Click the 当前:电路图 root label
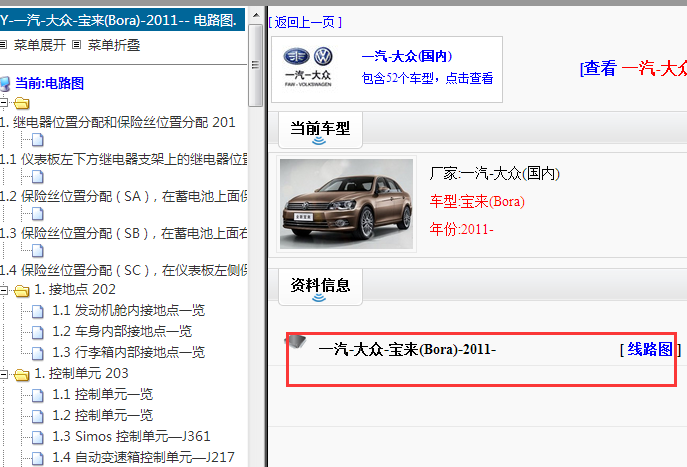The width and height of the screenshot is (687, 467). pyautogui.click(x=50, y=83)
